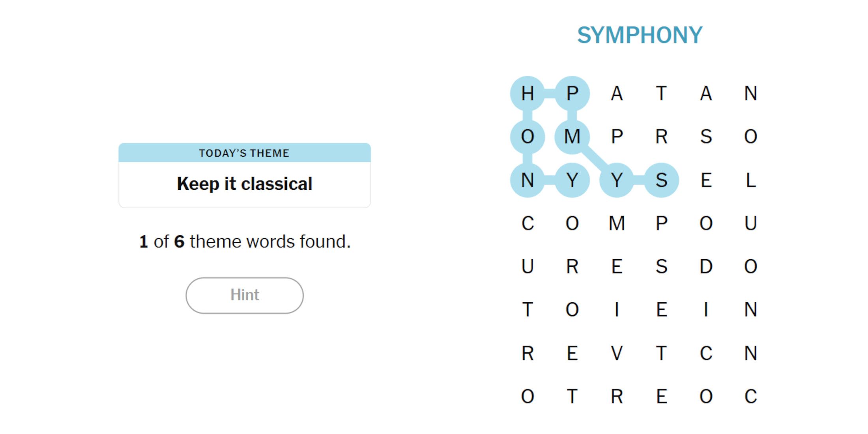The height and width of the screenshot is (434, 868).
Task: Select the highlighted letter O below H
Action: tap(528, 137)
